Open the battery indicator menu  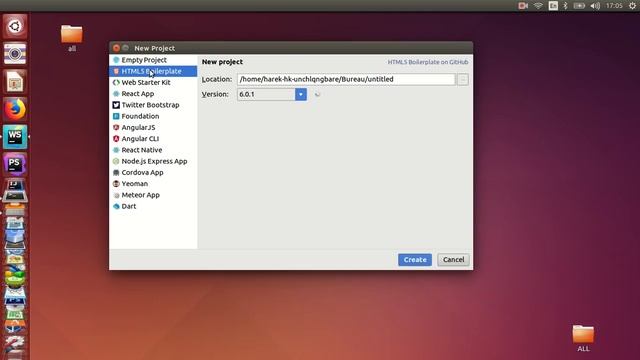[579, 6]
